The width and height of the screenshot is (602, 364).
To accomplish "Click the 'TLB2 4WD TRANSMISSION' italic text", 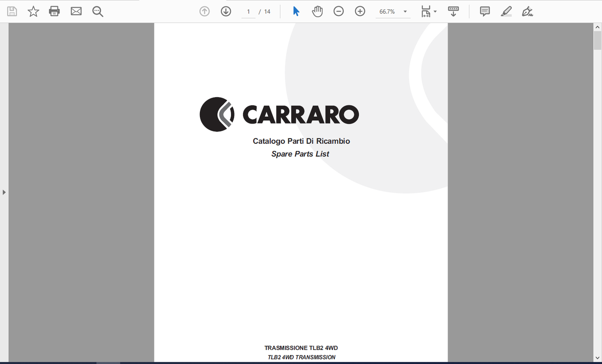I will click(x=301, y=357).
